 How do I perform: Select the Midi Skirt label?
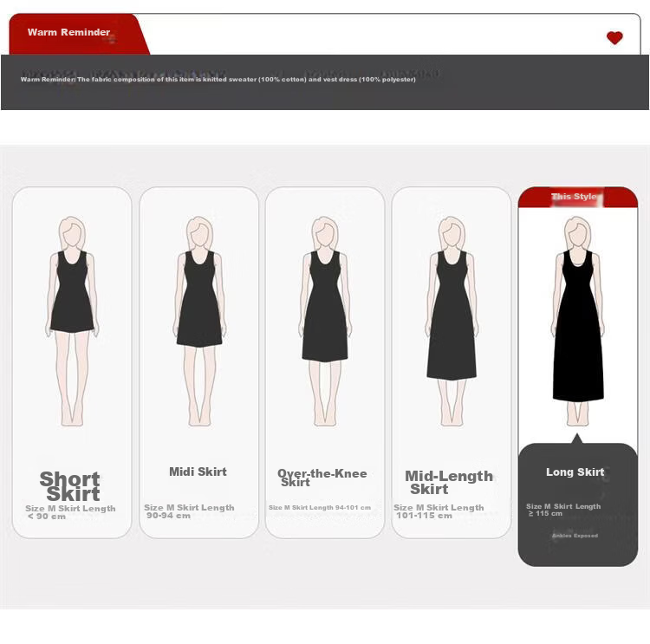[x=198, y=472]
